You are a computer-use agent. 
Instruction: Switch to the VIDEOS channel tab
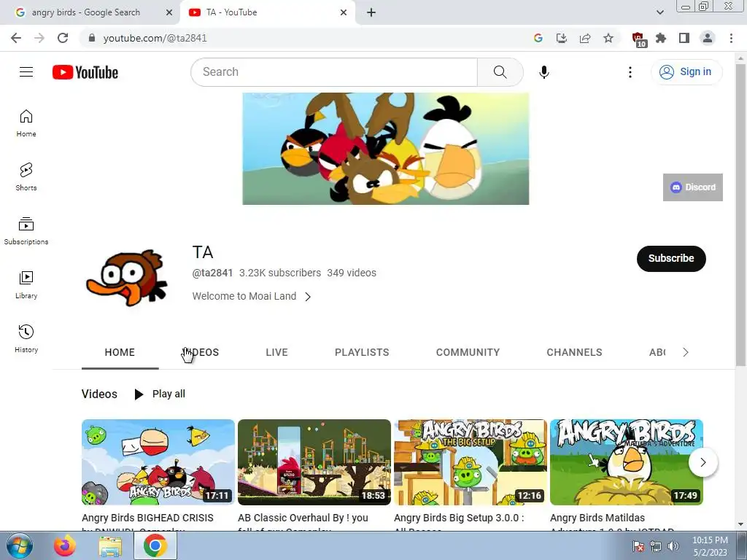tap(201, 352)
